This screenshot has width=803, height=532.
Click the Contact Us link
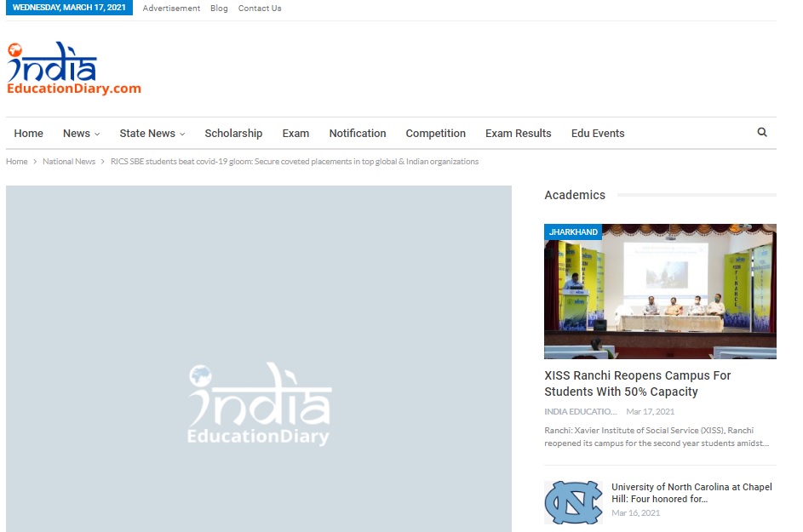point(260,9)
